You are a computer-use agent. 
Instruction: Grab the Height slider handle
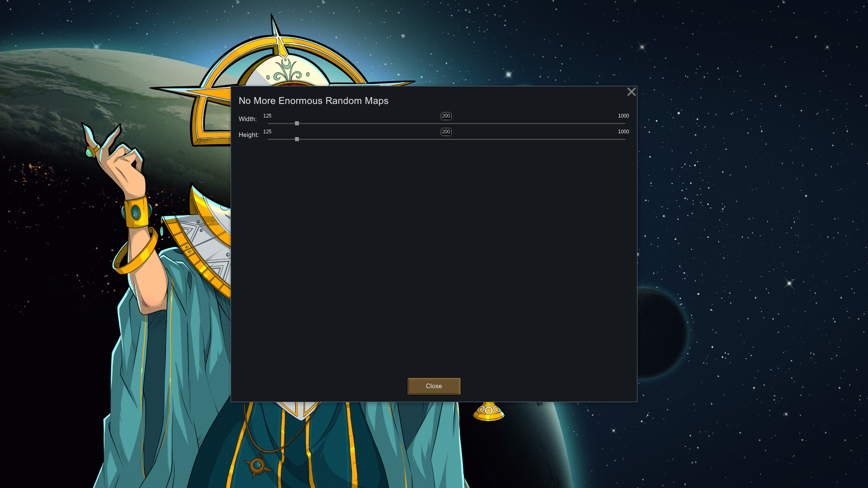pos(297,139)
